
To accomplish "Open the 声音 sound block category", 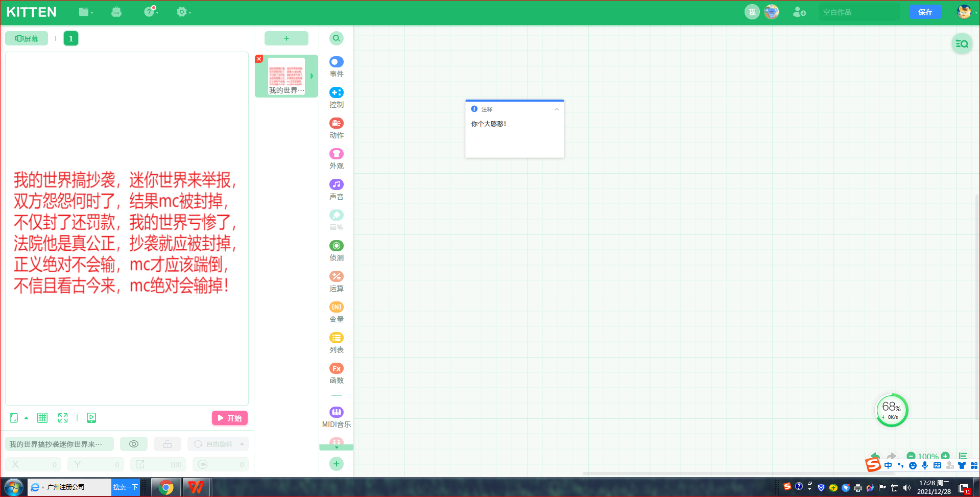I will 337,190.
